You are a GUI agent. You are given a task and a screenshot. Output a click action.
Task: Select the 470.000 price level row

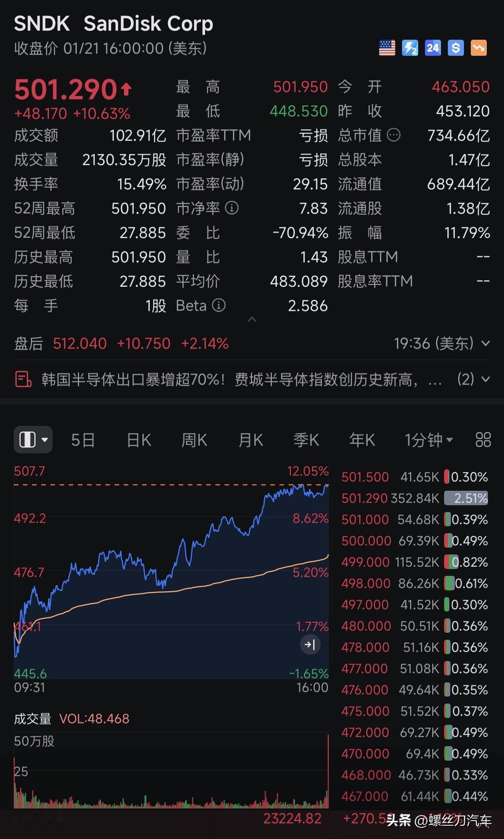pyautogui.click(x=415, y=754)
